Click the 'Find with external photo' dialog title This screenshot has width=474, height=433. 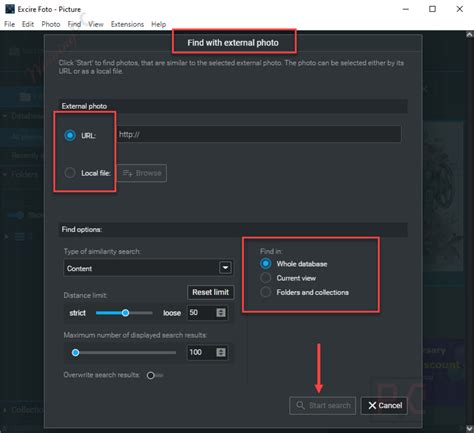[x=233, y=43]
